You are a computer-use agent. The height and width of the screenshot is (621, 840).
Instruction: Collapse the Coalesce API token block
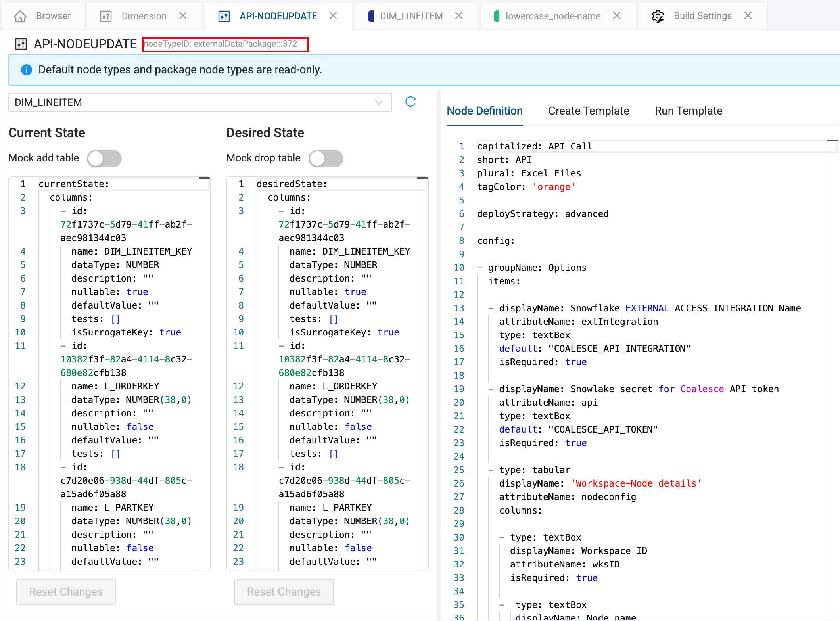[491, 389]
